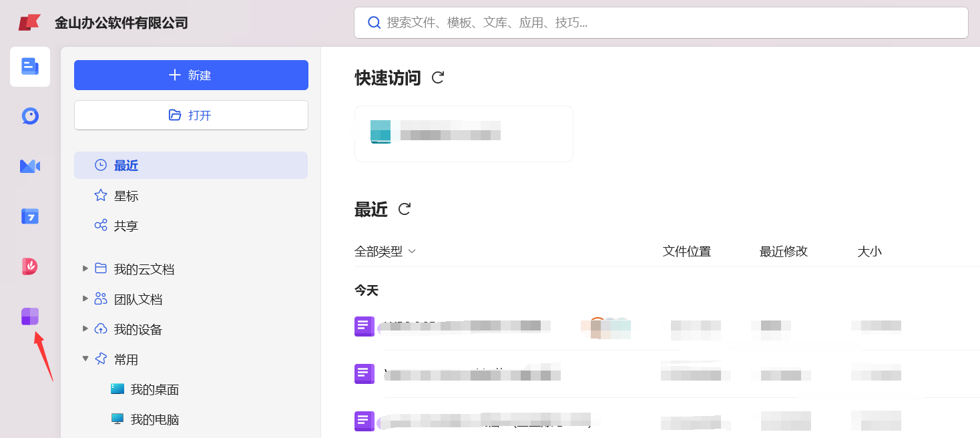Click the 打开 button

coord(191,115)
